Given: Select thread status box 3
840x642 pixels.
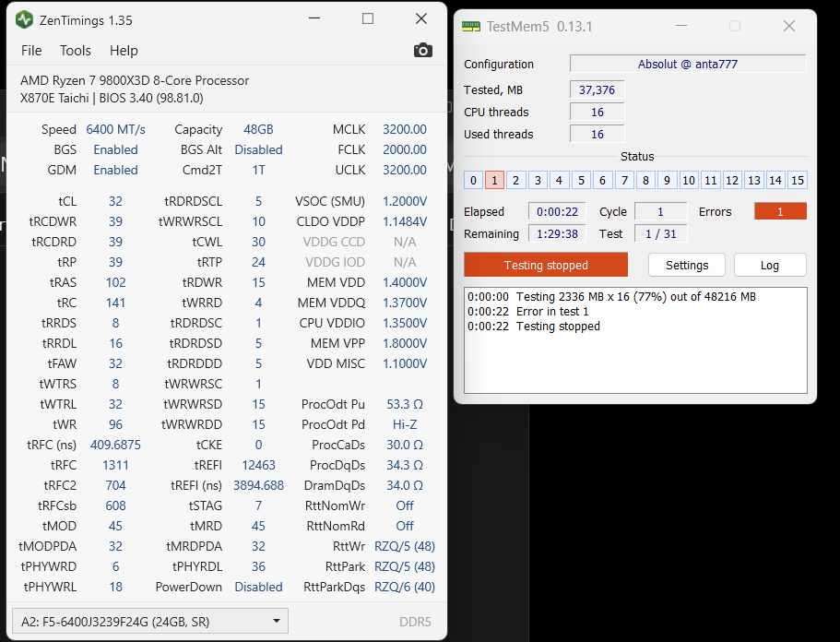Looking at the screenshot, I should coord(538,180).
